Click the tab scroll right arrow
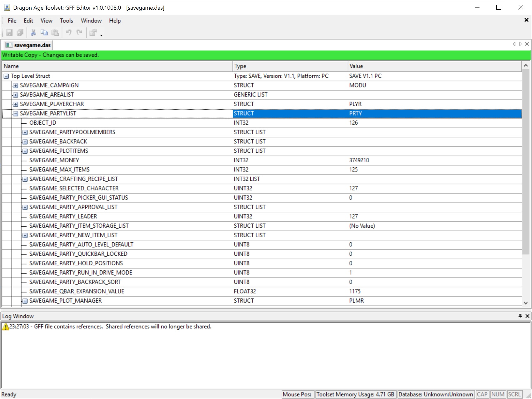The height and width of the screenshot is (399, 532). [520, 44]
